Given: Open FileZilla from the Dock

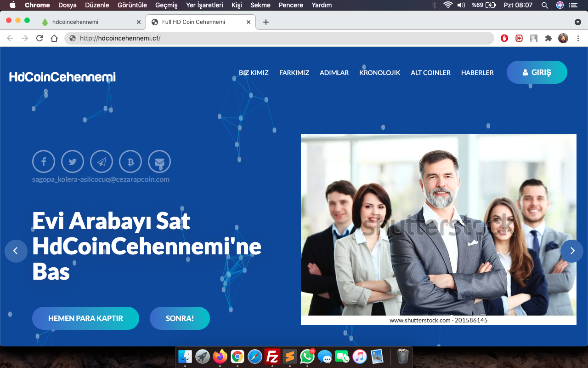Looking at the screenshot, I should [272, 356].
